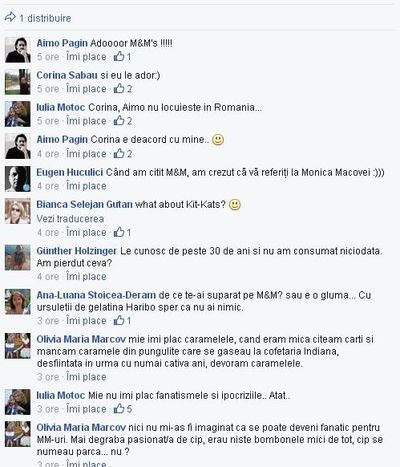
Task: Open Aimo Pagin's profile picture on first comment
Action: 18,50
